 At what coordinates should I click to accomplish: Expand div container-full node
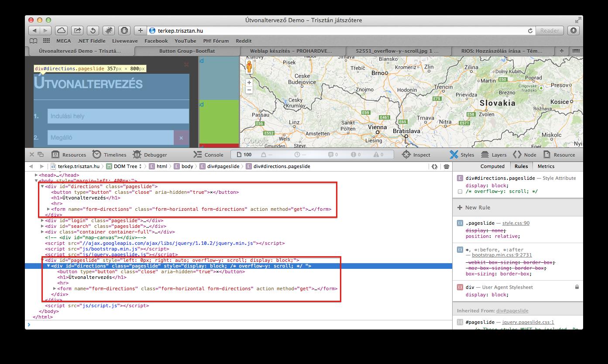pyautogui.click(x=42, y=232)
